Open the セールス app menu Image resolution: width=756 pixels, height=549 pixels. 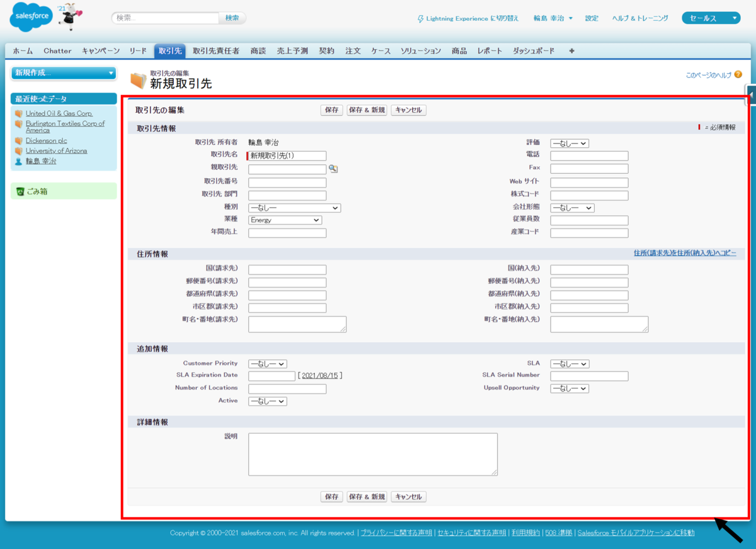tap(711, 18)
